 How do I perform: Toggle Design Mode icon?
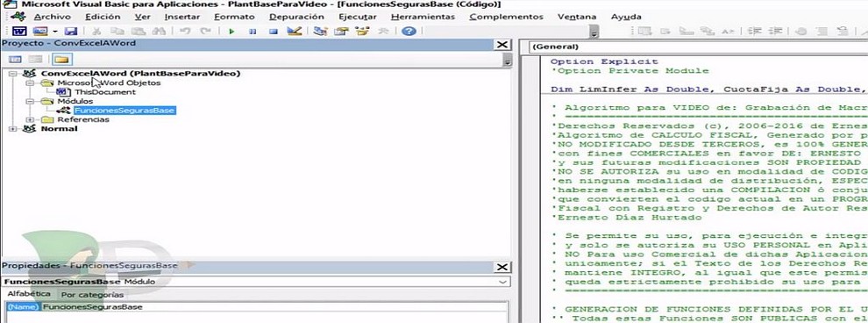tap(294, 32)
